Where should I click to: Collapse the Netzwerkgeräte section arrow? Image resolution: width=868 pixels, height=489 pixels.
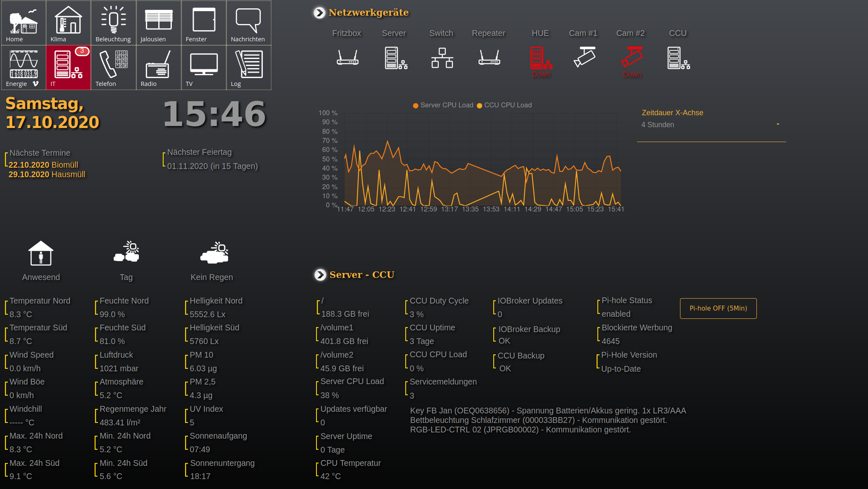pos(319,13)
